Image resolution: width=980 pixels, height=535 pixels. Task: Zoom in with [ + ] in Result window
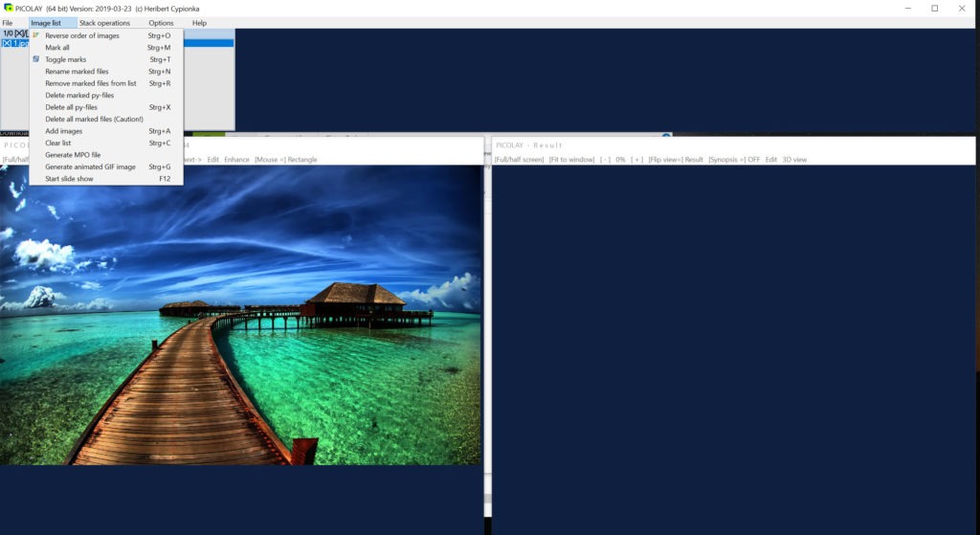click(x=636, y=160)
